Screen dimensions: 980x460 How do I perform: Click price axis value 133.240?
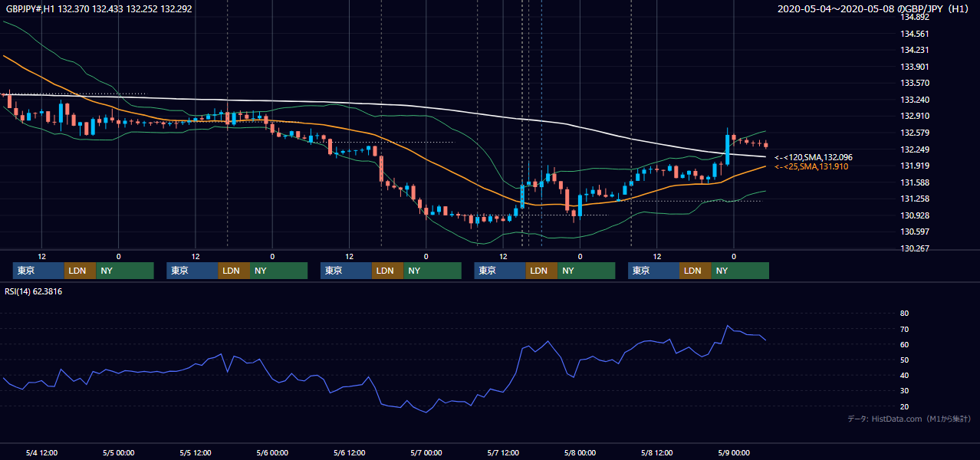pyautogui.click(x=915, y=100)
